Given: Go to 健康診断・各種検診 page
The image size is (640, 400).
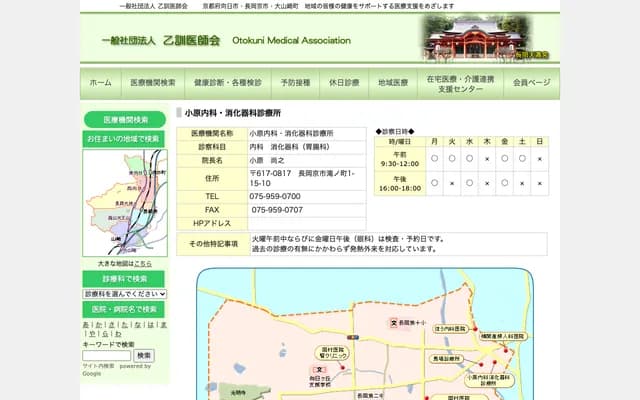Looking at the screenshot, I should 228,83.
